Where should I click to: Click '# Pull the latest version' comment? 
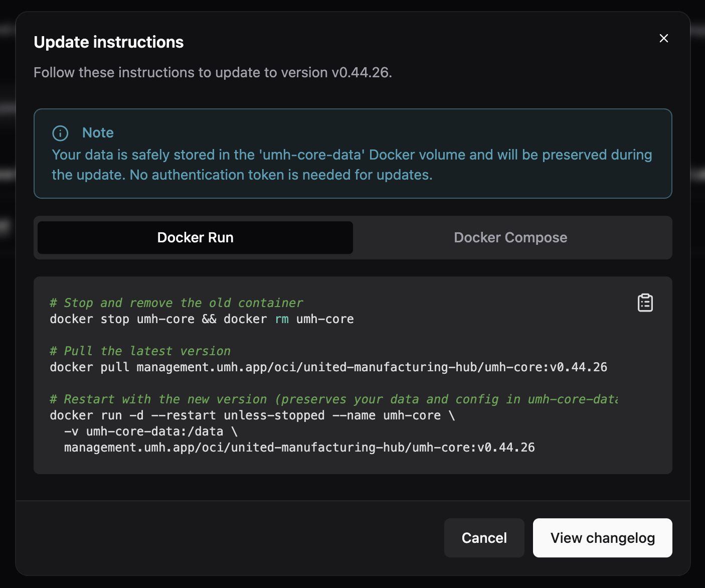pos(140,351)
